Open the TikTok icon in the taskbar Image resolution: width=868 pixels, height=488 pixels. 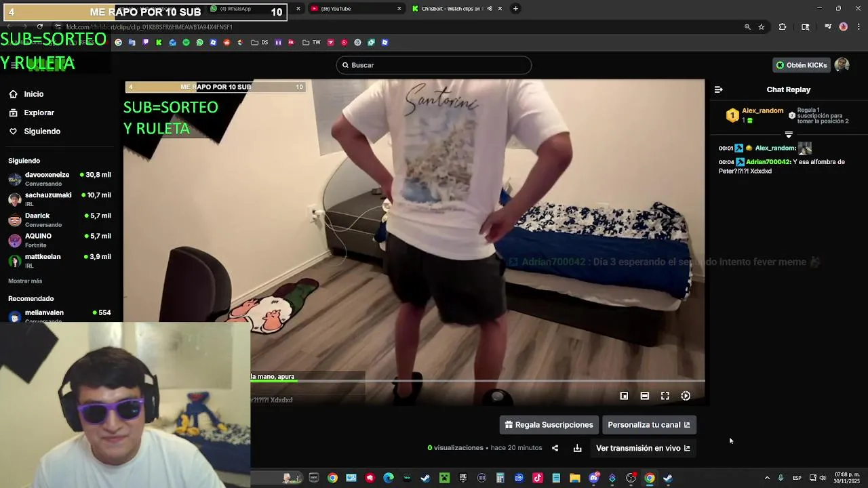tap(538, 478)
